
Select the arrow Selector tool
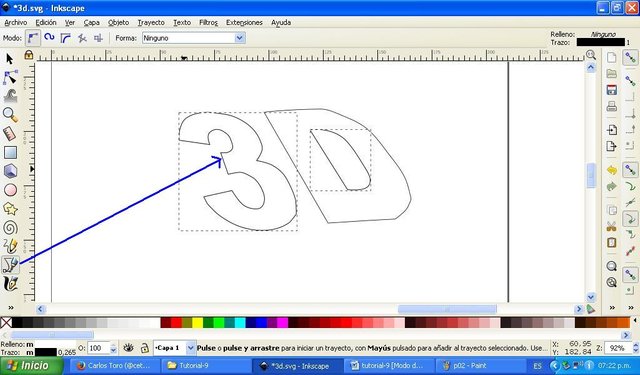[x=10, y=59]
